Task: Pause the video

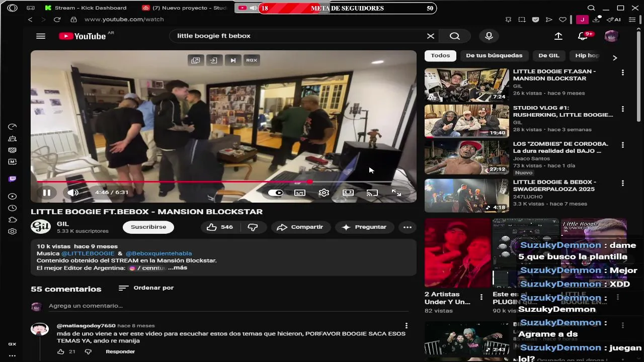Action: pos(46,193)
